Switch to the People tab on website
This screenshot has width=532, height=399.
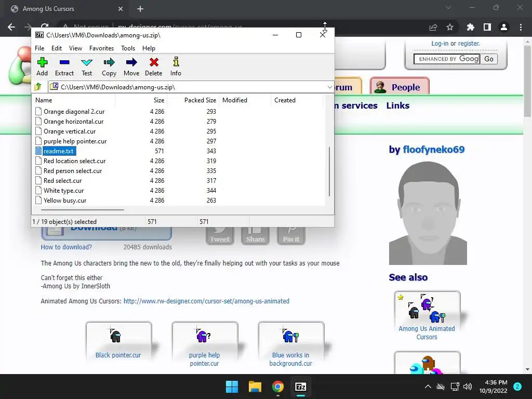400,87
